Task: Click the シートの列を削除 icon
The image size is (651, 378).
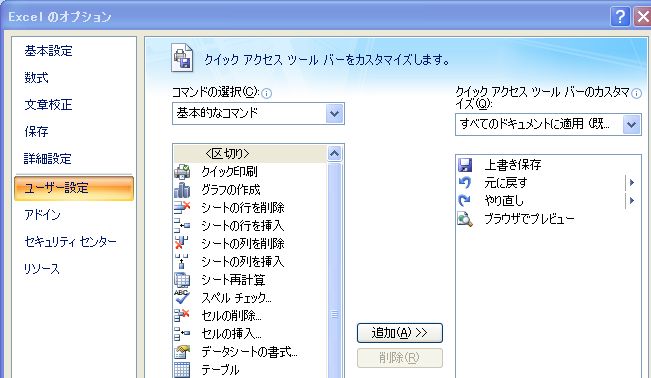Action: pos(182,243)
